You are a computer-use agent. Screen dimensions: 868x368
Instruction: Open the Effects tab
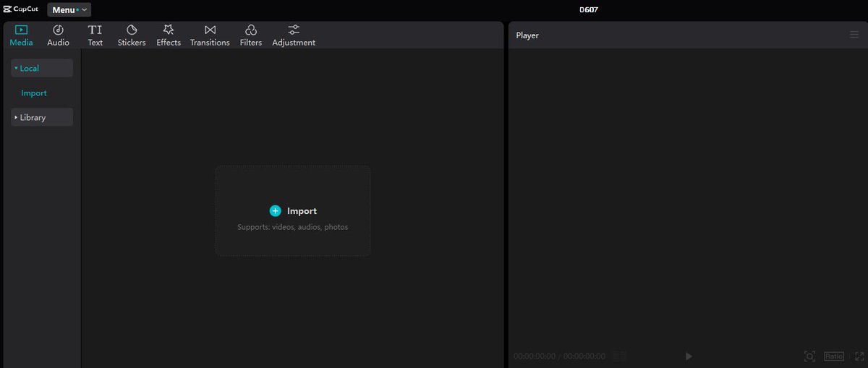click(x=169, y=35)
